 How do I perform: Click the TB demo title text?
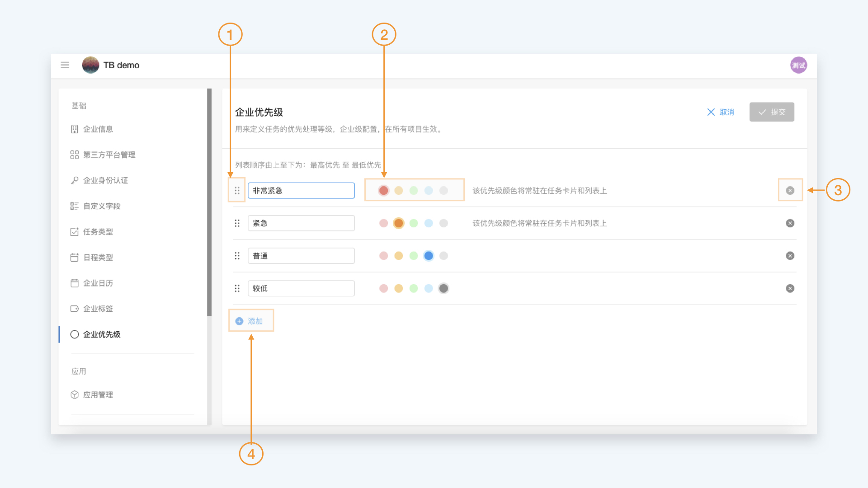pyautogui.click(x=121, y=65)
